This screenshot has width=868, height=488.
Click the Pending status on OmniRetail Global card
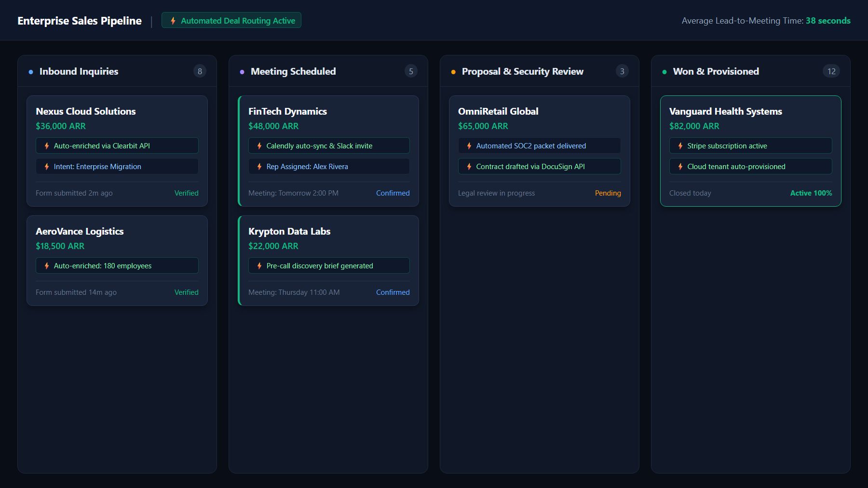[x=608, y=193]
